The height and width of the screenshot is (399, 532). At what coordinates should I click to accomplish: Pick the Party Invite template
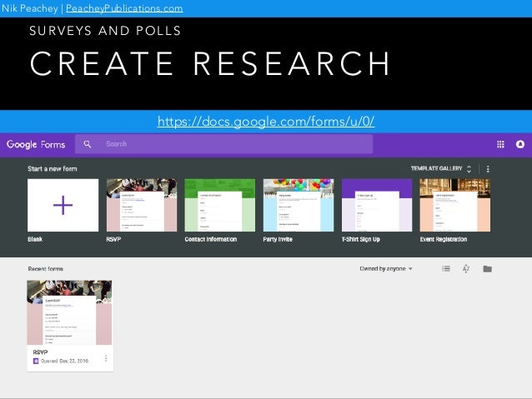click(299, 205)
